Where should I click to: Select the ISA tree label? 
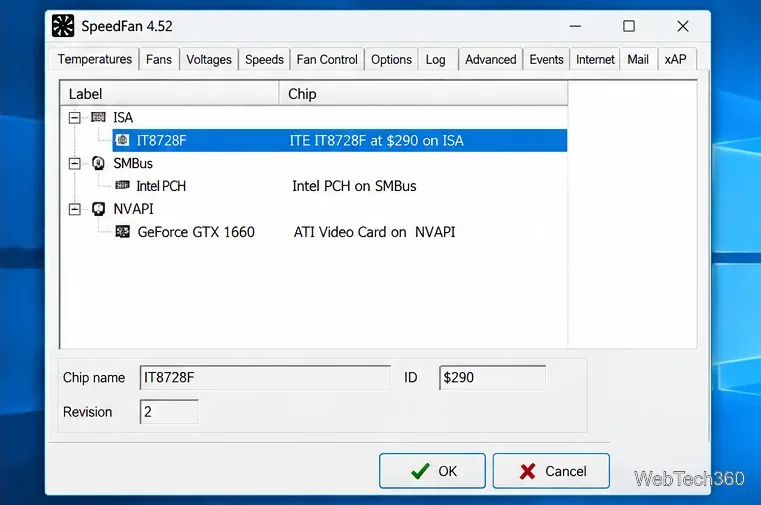click(123, 117)
